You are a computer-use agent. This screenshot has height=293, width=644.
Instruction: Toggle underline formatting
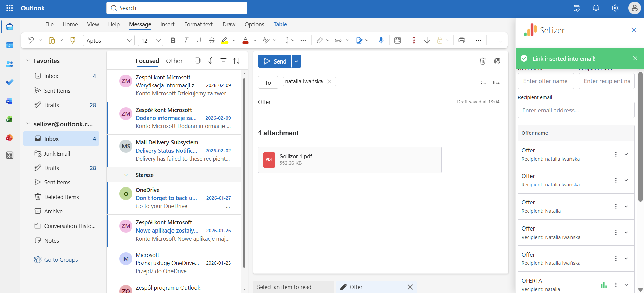pos(199,40)
